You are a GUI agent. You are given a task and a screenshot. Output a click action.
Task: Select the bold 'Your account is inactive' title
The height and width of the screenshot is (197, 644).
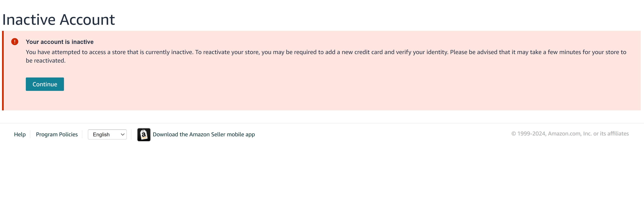click(60, 42)
